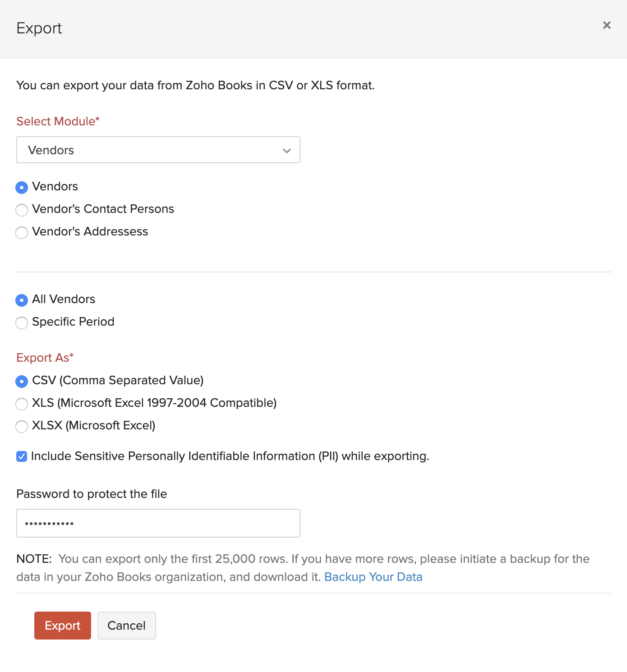Click the password protection field
The image size is (627, 672).
coord(158,523)
